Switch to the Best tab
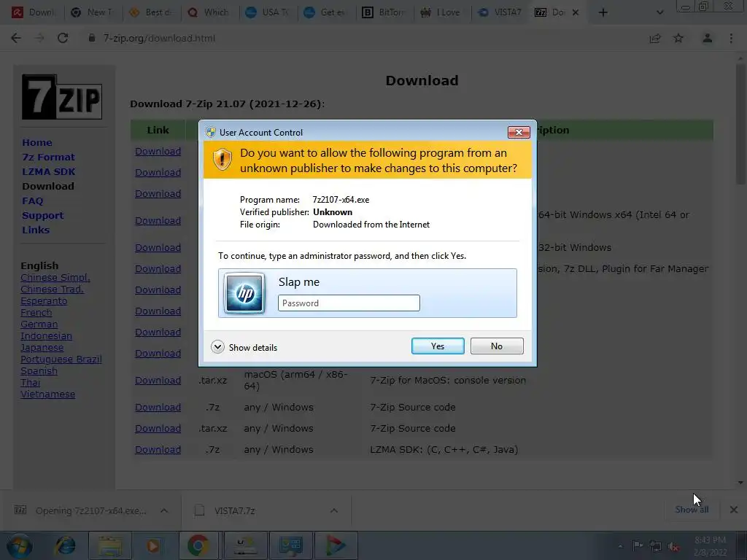This screenshot has width=747, height=560. 152,12
